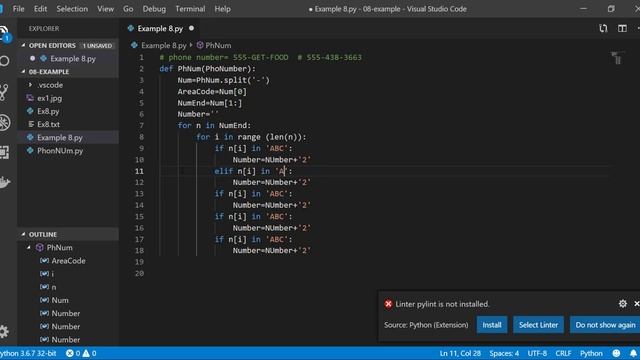Collapse PhNum node in outline
Viewport: 640px width, 360px height.
click(29, 247)
